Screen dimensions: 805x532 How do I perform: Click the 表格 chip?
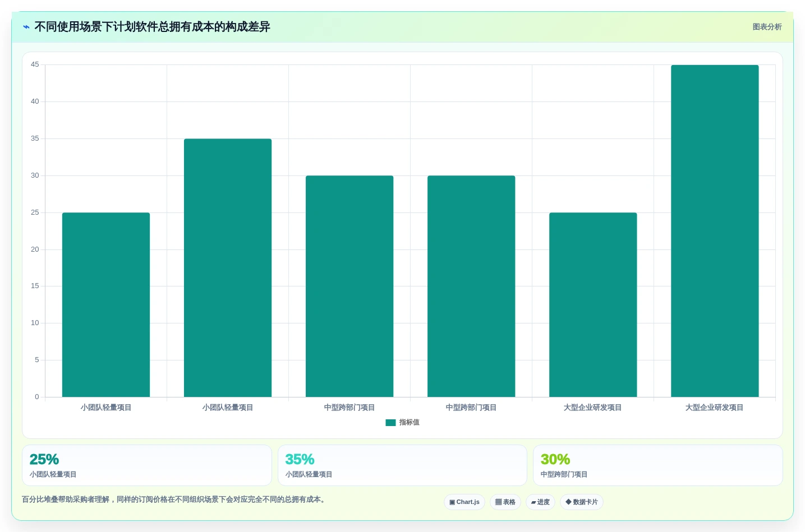pos(505,502)
